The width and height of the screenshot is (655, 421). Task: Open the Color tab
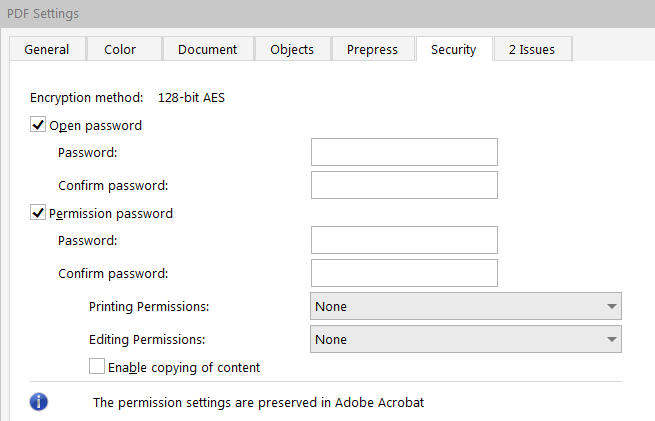120,49
